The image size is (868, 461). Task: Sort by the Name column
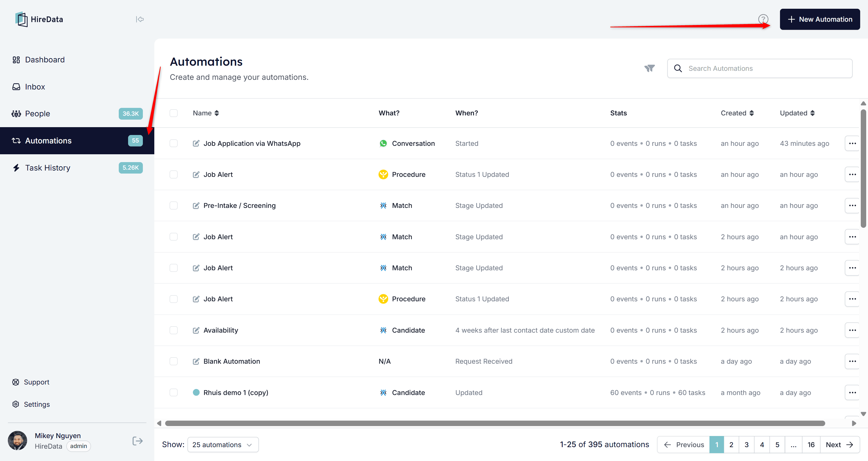click(x=206, y=113)
